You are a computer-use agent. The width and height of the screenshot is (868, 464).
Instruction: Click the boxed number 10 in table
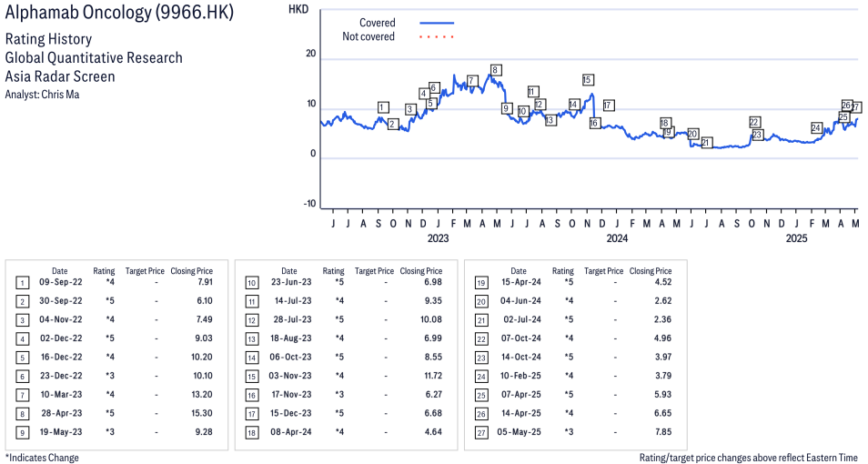pos(252,284)
